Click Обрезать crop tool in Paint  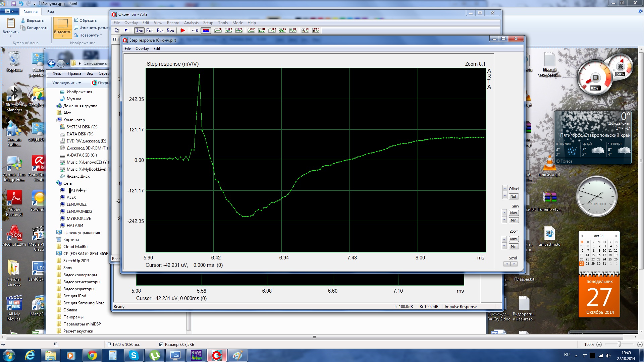tap(85, 20)
